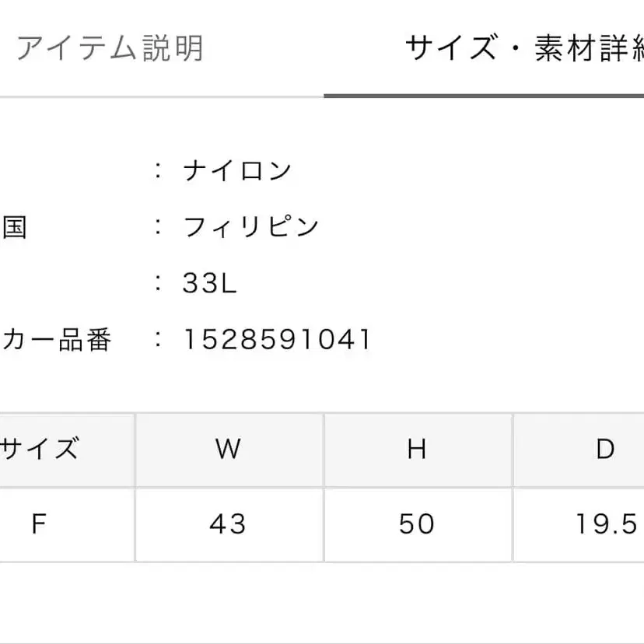Click the dark underline beneath the active tab
Image resolution: width=644 pixels, height=644 pixels.
pyautogui.click(x=483, y=96)
